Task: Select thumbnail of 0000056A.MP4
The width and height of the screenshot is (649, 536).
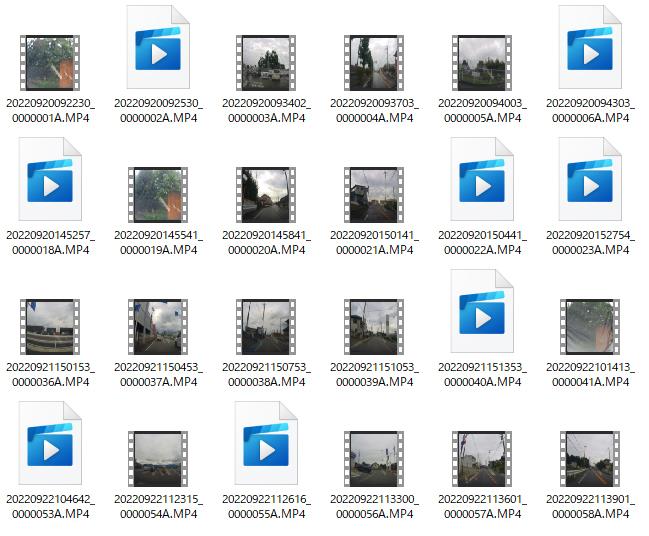Action: 374,459
